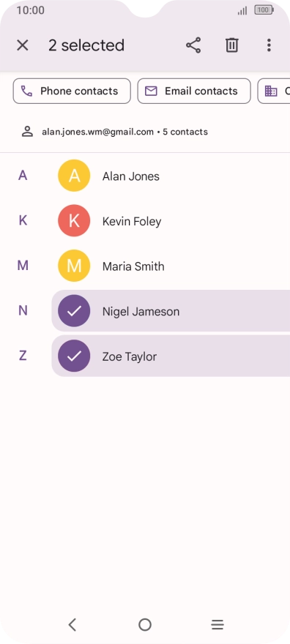Screen dimensions: 290x644
Task: Open the three-dot overflow menu
Action: click(269, 45)
